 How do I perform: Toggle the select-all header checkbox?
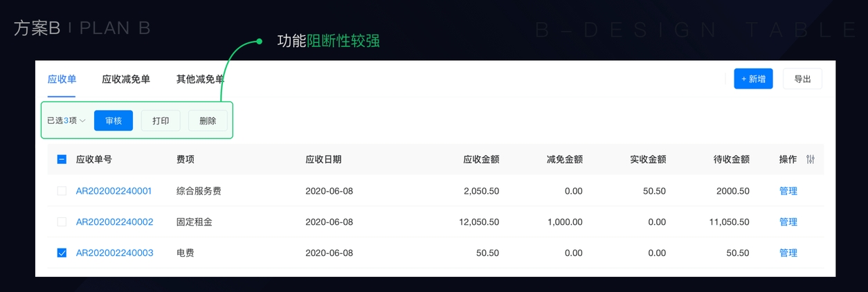(62, 159)
